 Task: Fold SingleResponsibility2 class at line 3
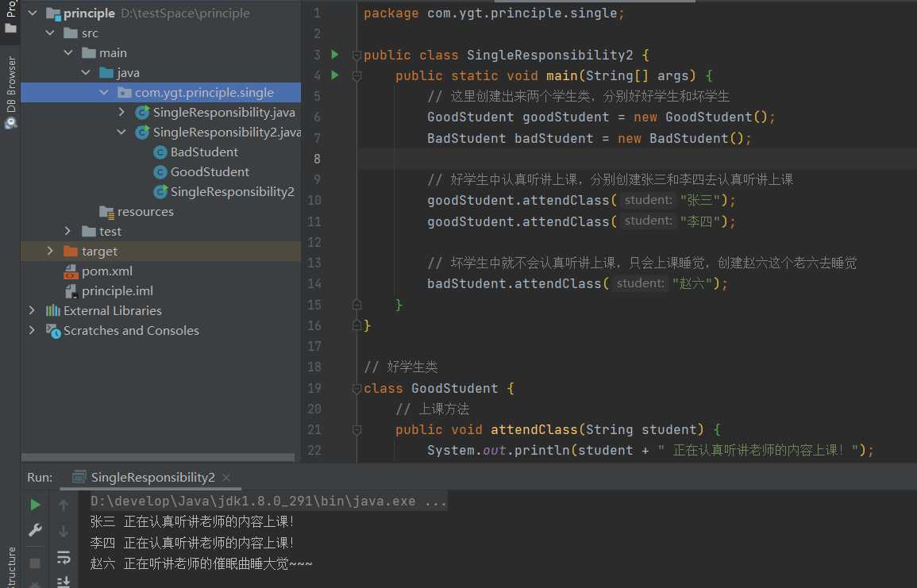(356, 56)
